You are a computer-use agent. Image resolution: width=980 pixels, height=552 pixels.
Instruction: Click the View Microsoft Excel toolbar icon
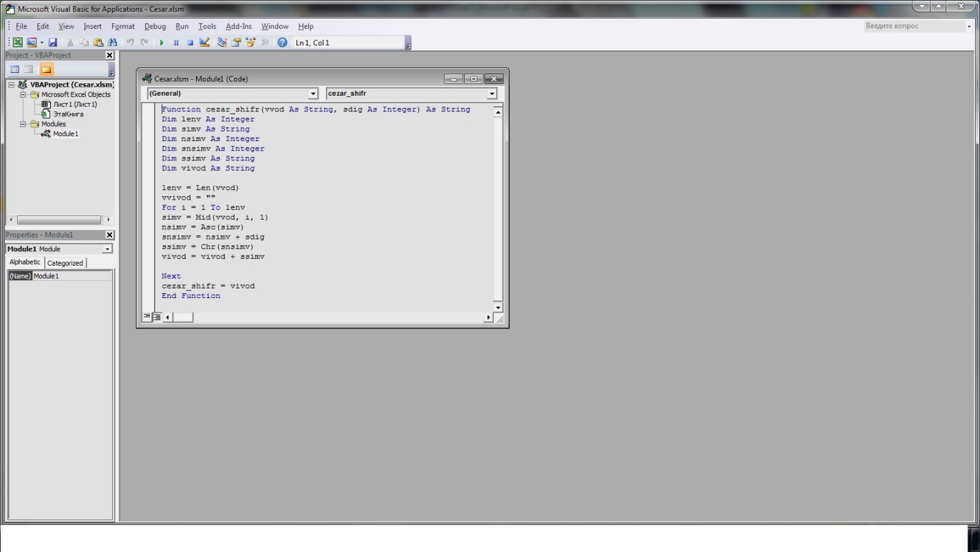tap(18, 43)
